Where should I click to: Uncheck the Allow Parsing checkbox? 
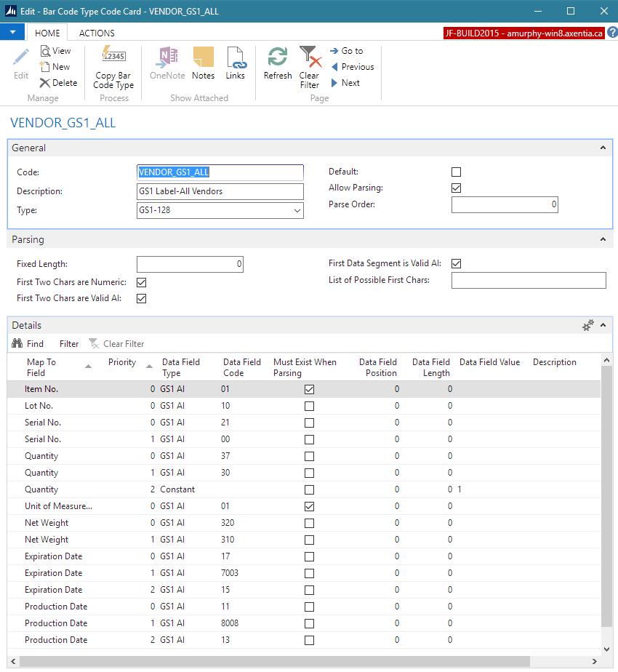(x=457, y=188)
